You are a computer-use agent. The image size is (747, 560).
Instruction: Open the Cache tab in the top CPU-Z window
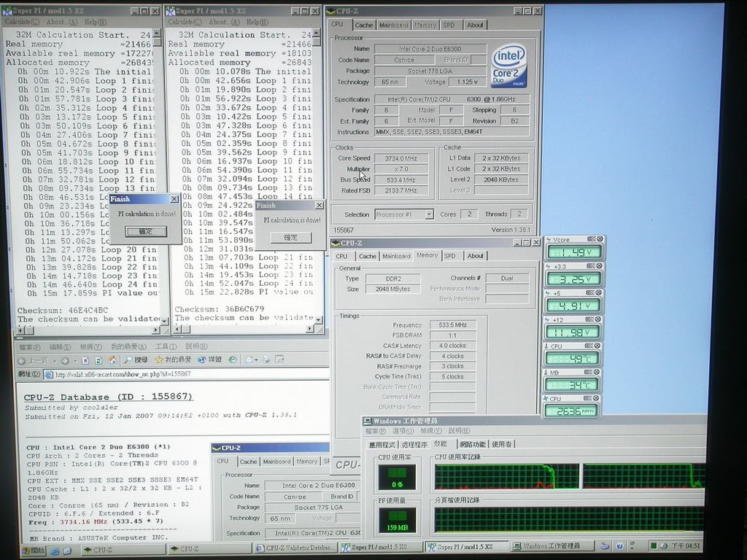pos(363,26)
